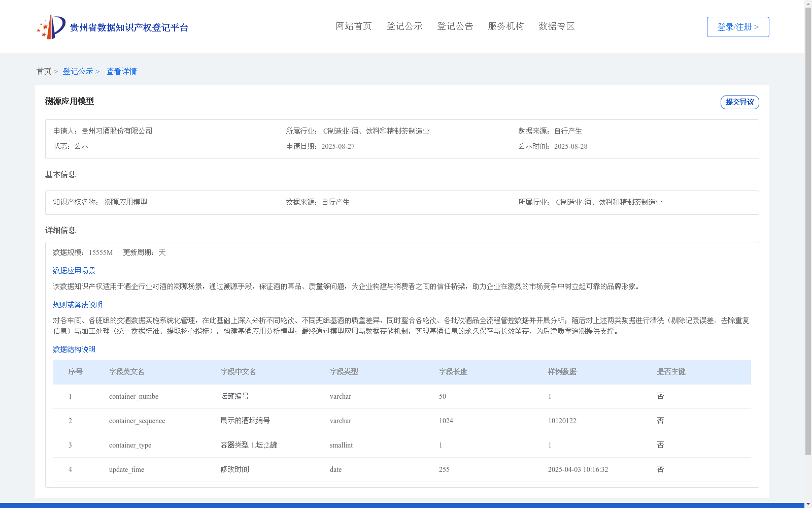Click the 状态 value 公示
812x508 pixels.
pos(81,146)
